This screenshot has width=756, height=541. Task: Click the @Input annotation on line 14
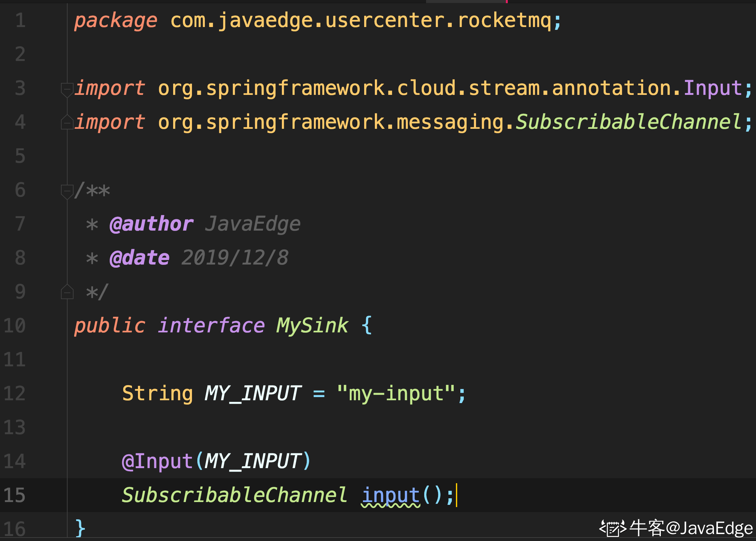coord(157,462)
